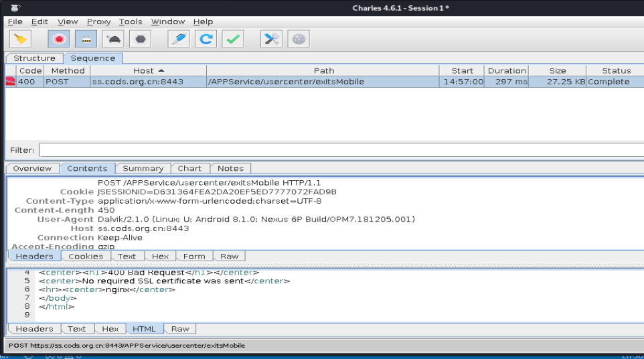Select the Sequence tab

coord(93,58)
